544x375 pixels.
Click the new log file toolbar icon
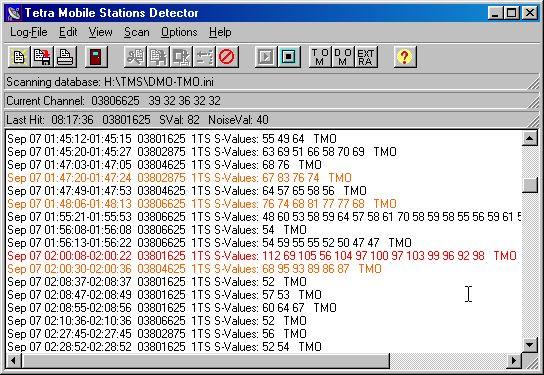tap(19, 57)
